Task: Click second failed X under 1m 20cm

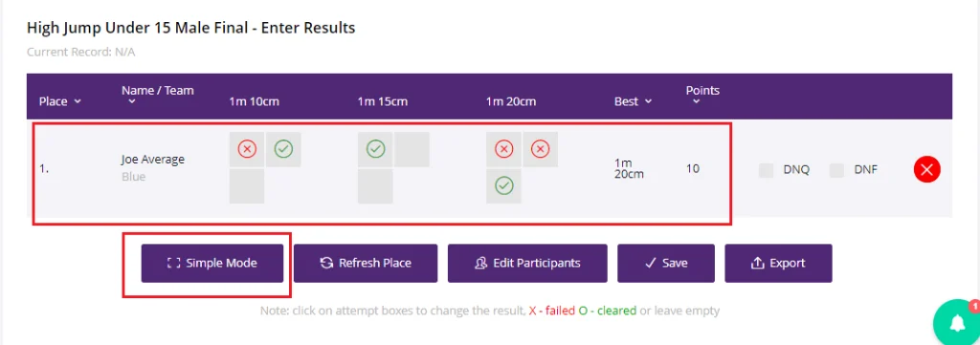Action: point(540,149)
